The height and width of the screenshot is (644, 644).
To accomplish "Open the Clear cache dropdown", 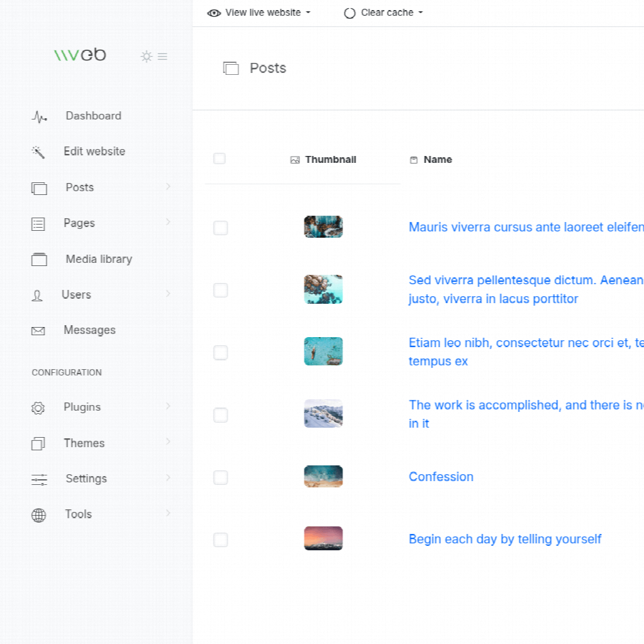I will pyautogui.click(x=384, y=13).
